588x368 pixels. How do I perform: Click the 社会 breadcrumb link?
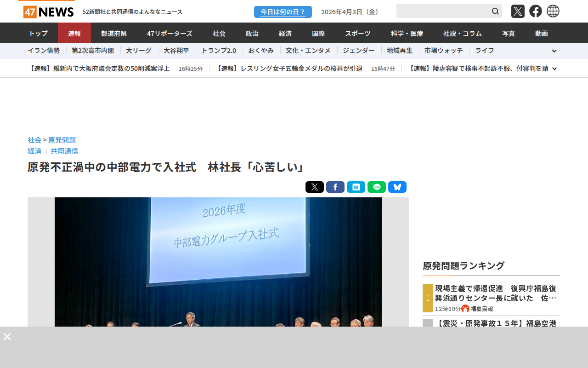(x=34, y=140)
